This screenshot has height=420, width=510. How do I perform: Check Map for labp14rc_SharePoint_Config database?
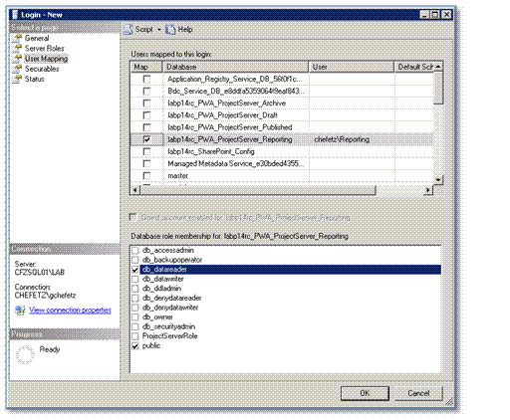[146, 151]
